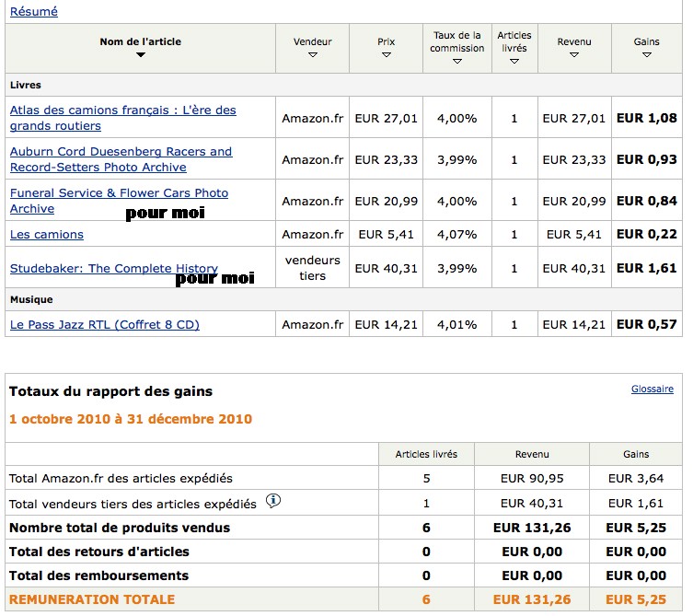Click the Taux de la commission header
The width and height of the screenshot is (693, 616).
pos(457,41)
